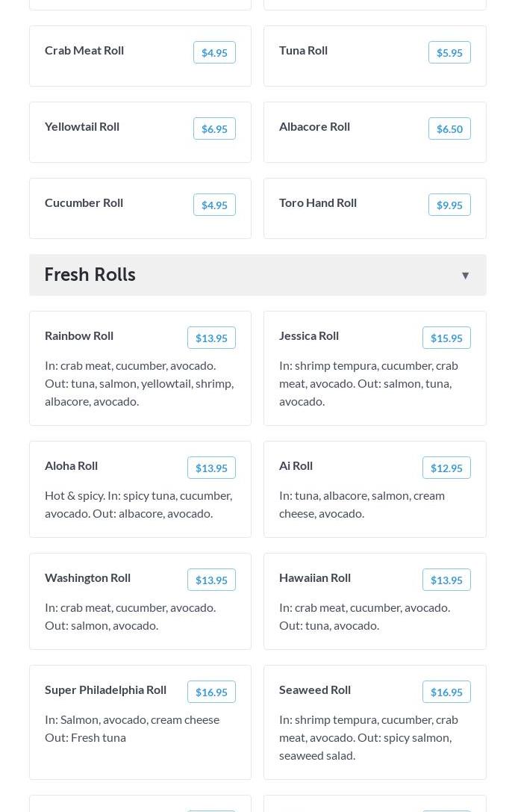Choose the Aloha Roll title
Viewport: 515px width, 812px height.
coord(72,465)
